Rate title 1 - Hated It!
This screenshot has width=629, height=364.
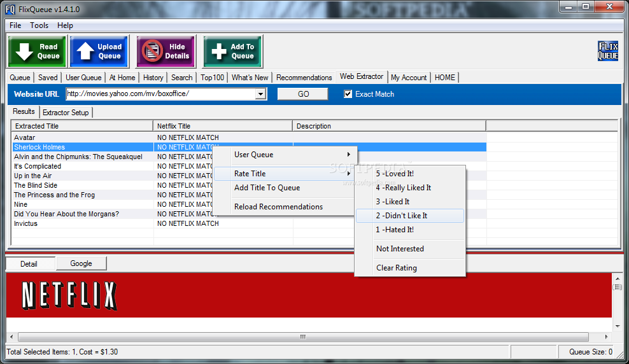coord(410,230)
